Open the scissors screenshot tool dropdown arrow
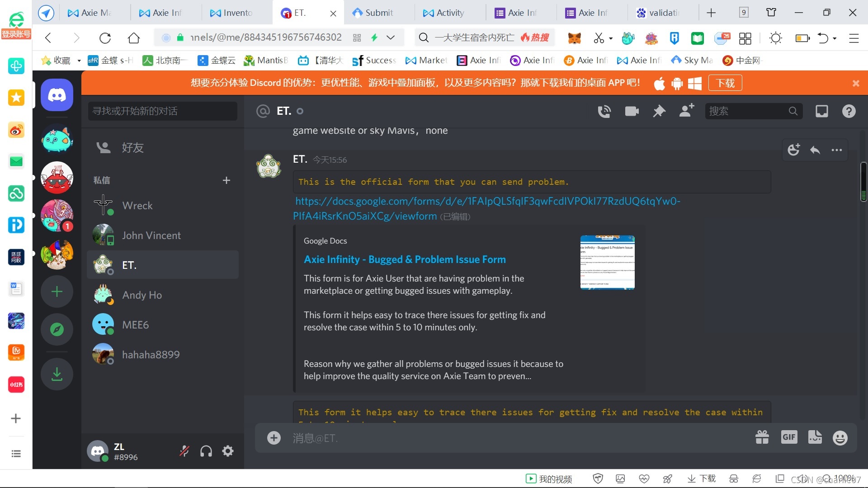This screenshot has width=868, height=488. coord(611,38)
